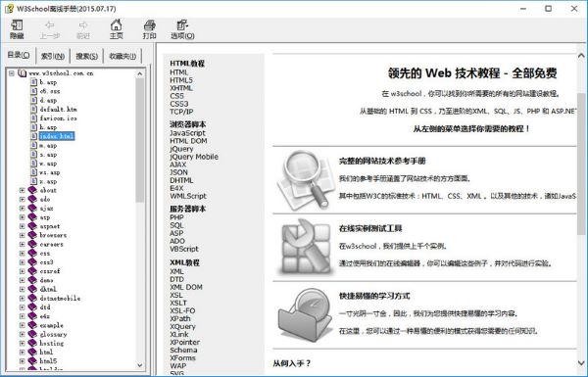Select the html folder label

coord(46,352)
